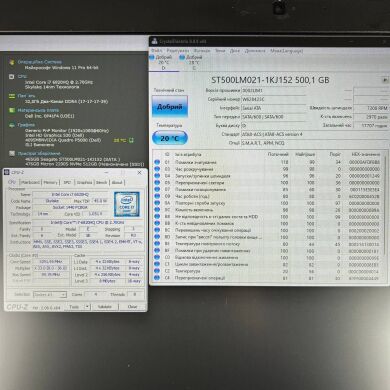Open the Диск menu in CrystalDiskInfo
Viewport: 390px width, 390px height.
(x=235, y=51)
